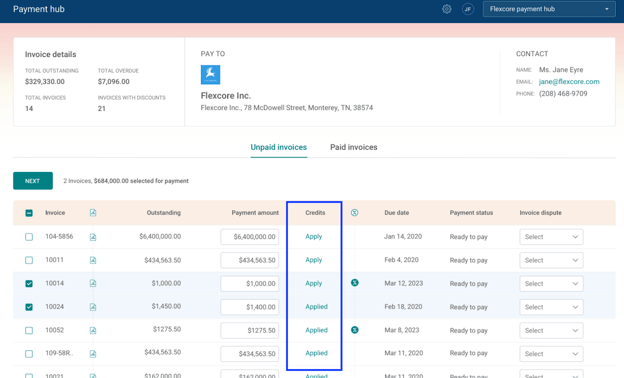Open invoice 10014 document icon
Image resolution: width=624 pixels, height=378 pixels.
point(93,283)
